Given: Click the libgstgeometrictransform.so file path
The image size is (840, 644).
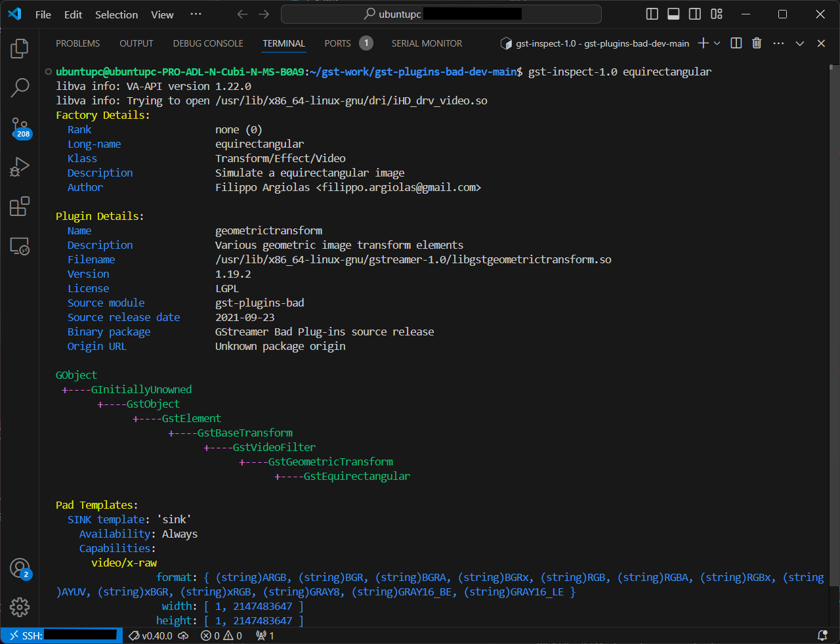Looking at the screenshot, I should [x=413, y=259].
